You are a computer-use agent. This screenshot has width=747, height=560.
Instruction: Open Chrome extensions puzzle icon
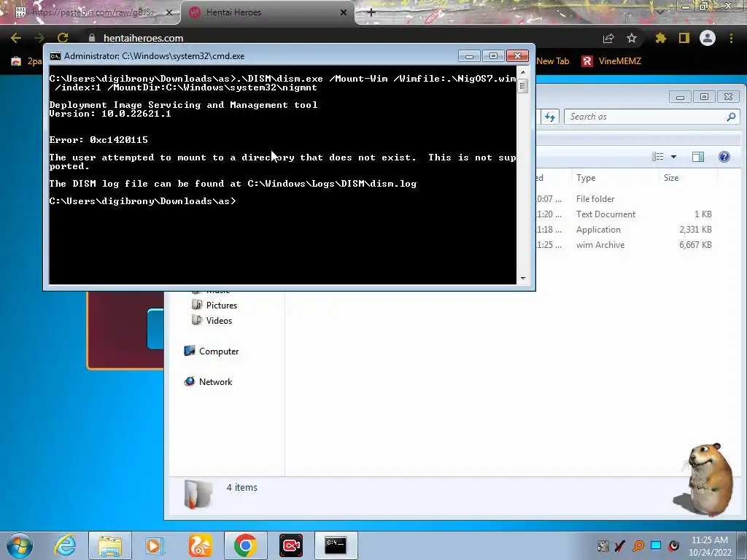(660, 38)
